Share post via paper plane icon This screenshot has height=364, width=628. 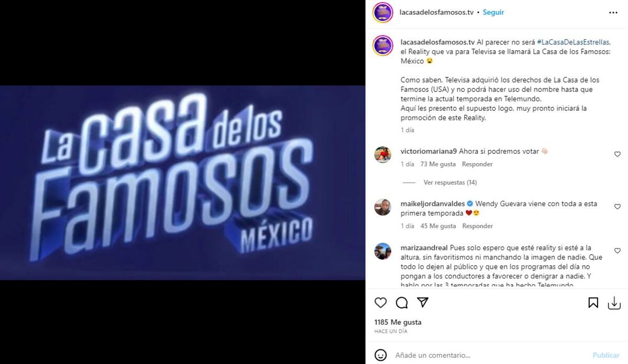coord(423,303)
